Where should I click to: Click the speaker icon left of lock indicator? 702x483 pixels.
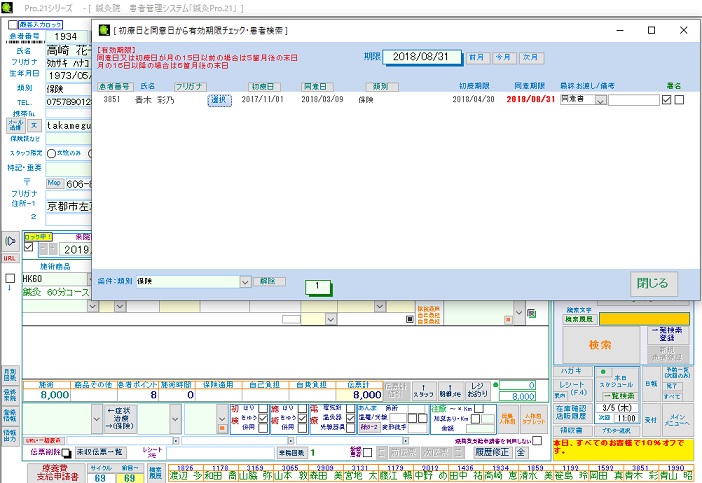tap(10, 241)
